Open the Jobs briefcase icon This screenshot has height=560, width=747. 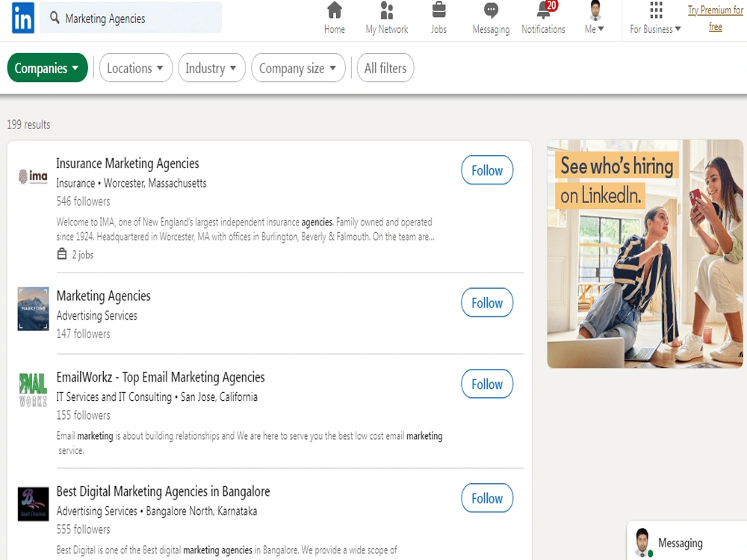438,10
